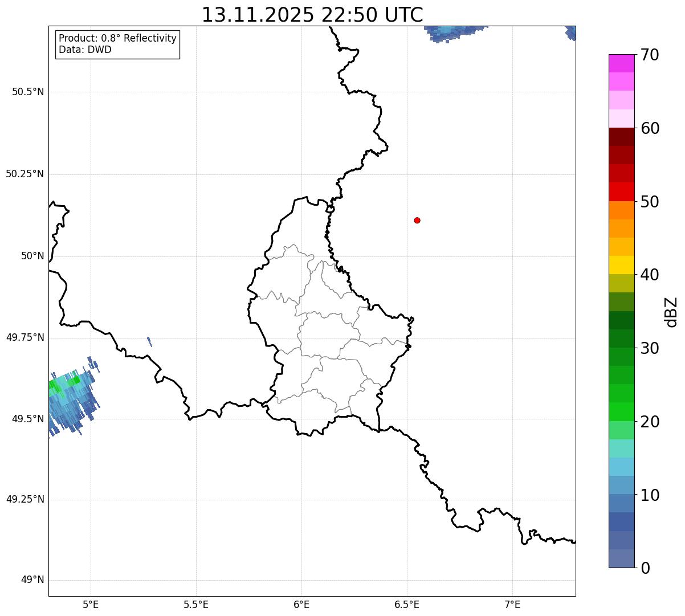
Task: Click the '50.25°N' latitude label
Action: [25, 174]
